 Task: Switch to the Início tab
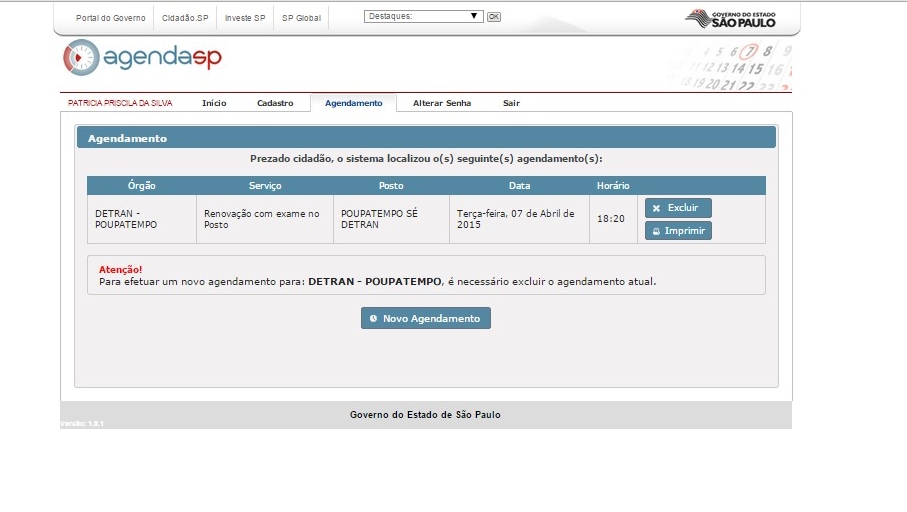[x=214, y=103]
